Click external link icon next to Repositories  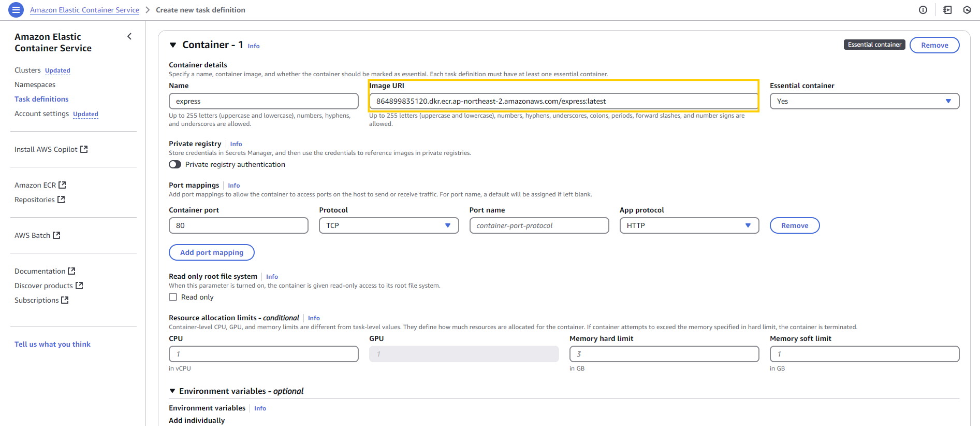click(x=61, y=200)
